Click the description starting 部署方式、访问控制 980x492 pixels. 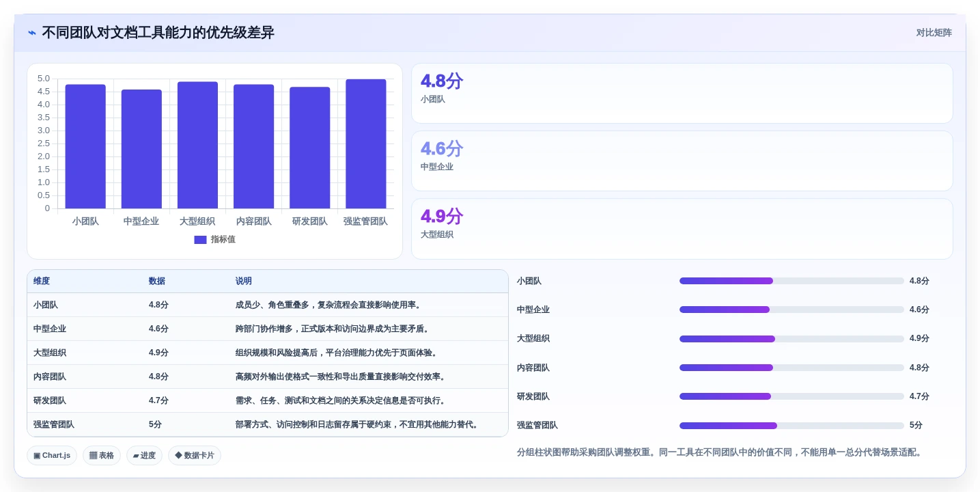[358, 424]
